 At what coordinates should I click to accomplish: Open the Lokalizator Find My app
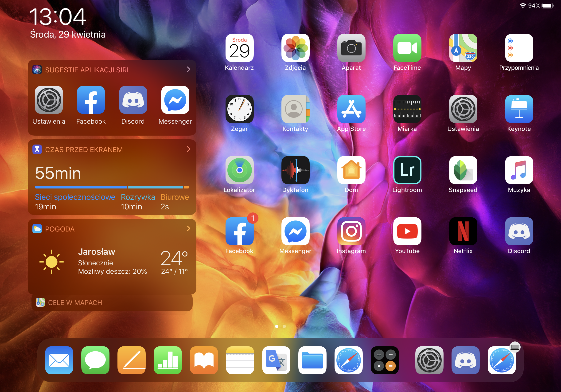pos(239,170)
